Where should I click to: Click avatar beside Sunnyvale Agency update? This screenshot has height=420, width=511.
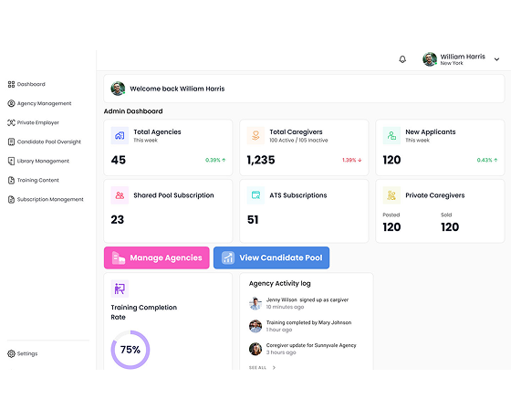[x=255, y=349]
